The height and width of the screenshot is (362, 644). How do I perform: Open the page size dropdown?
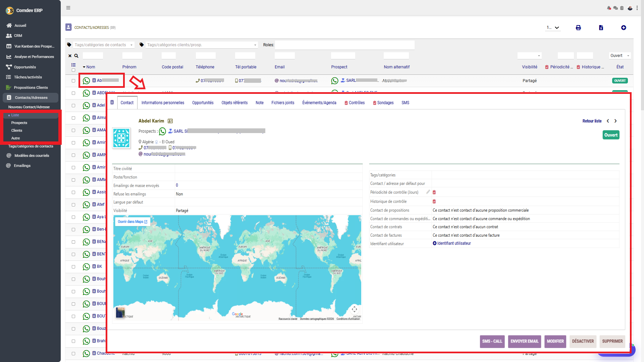pyautogui.click(x=553, y=28)
